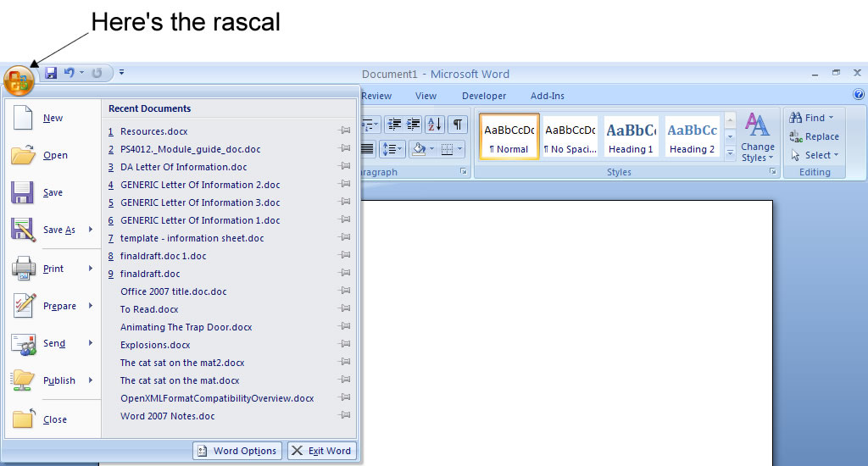Expand the Prepare submenu arrow
The width and height of the screenshot is (868, 466).
click(91, 306)
